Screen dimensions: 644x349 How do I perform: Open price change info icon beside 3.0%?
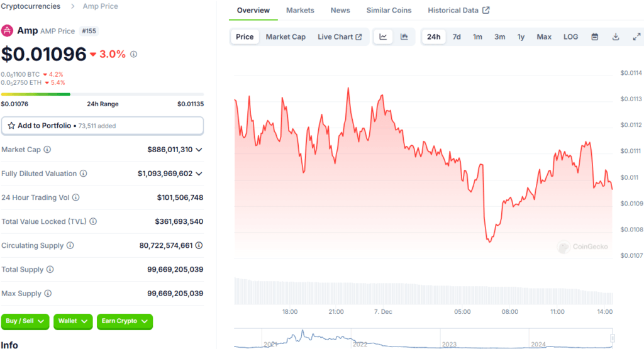(133, 54)
